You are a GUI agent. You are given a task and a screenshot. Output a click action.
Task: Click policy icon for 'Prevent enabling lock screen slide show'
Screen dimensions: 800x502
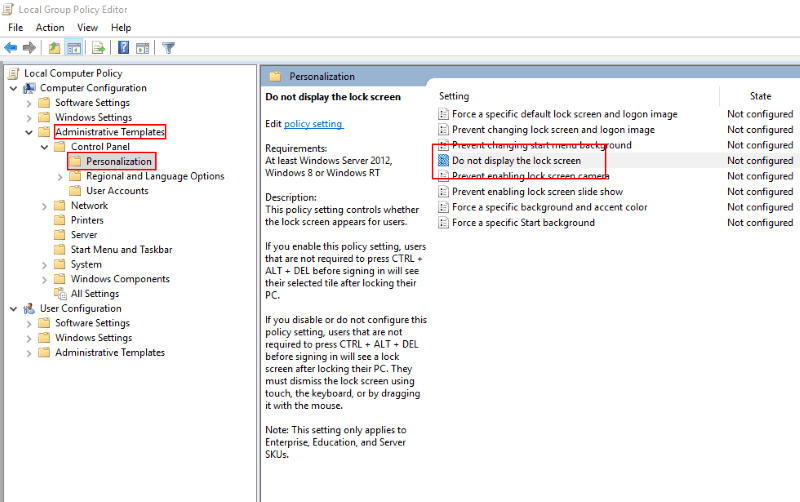[x=443, y=192]
